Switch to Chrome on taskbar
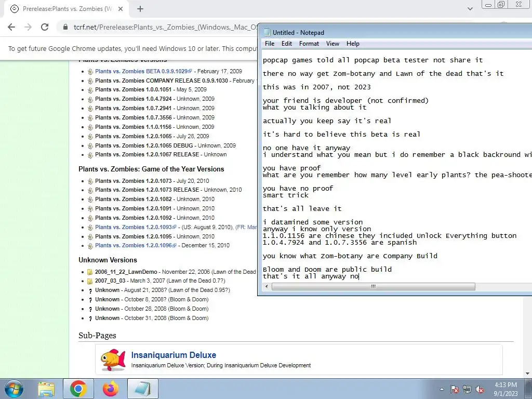532x399 pixels. (78, 389)
